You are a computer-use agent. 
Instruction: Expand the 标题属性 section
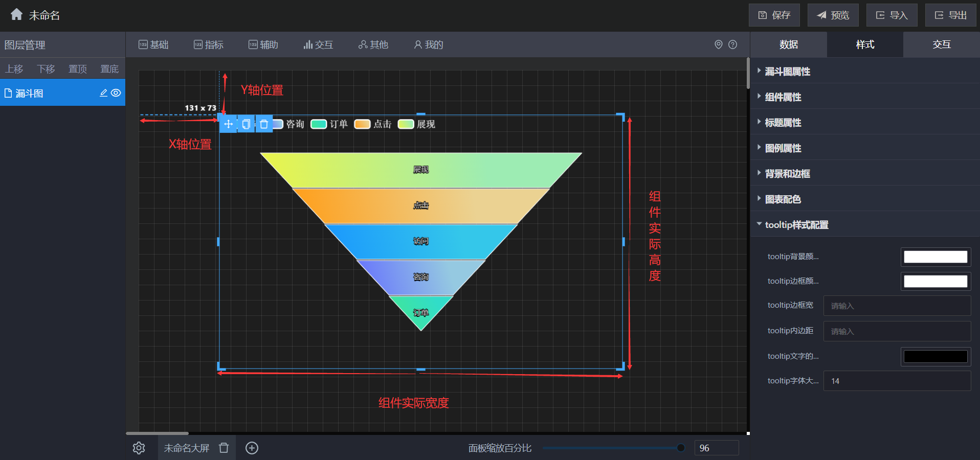pos(782,122)
